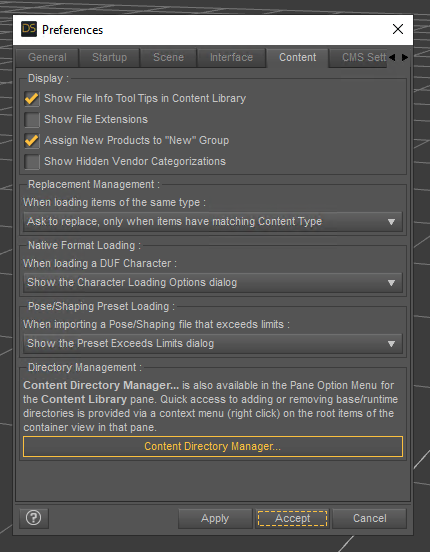
Task: Switch to the Startup tab
Action: (x=110, y=57)
